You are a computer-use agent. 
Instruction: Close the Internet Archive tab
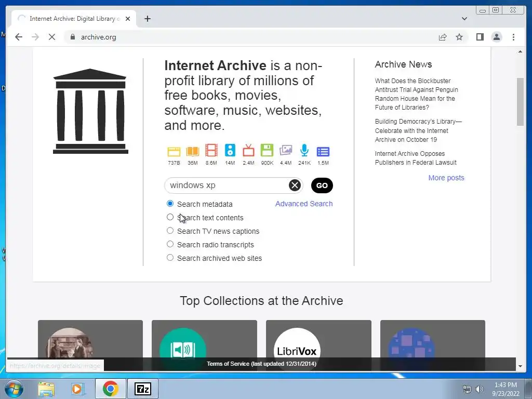tap(128, 19)
